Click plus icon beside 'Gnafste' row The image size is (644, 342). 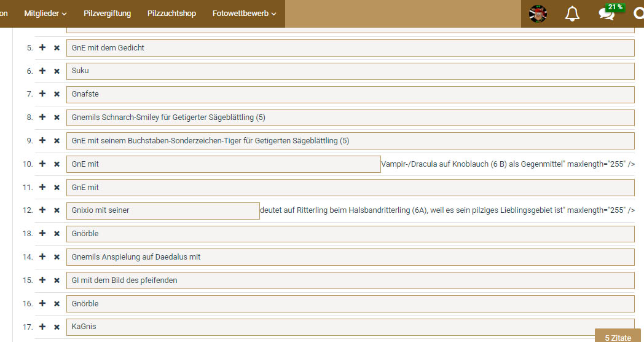[42, 94]
